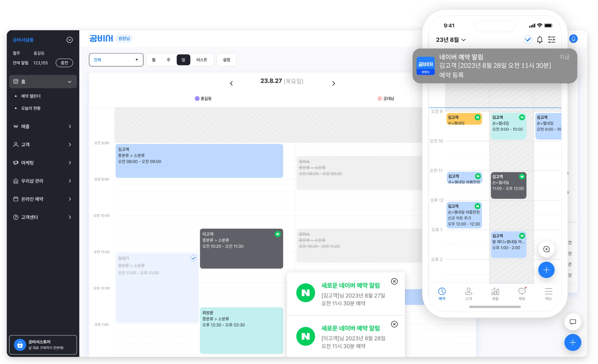Open the 설정 settings button

[x=226, y=60]
